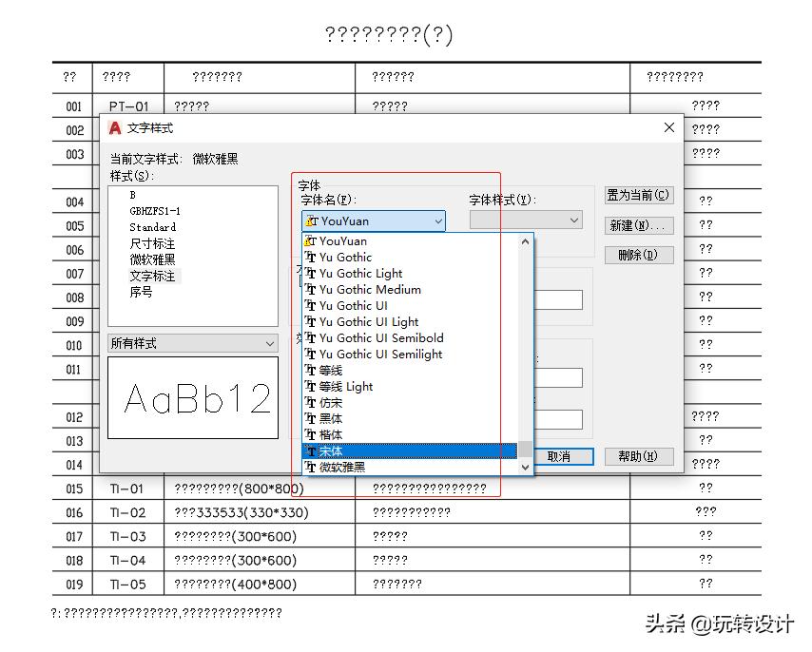Click the 置为当前 button

tap(638, 194)
